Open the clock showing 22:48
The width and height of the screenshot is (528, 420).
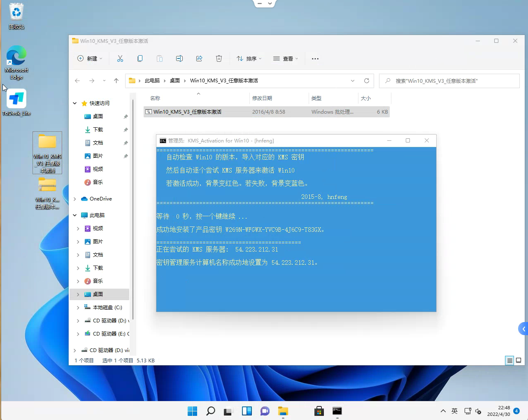click(x=498, y=411)
